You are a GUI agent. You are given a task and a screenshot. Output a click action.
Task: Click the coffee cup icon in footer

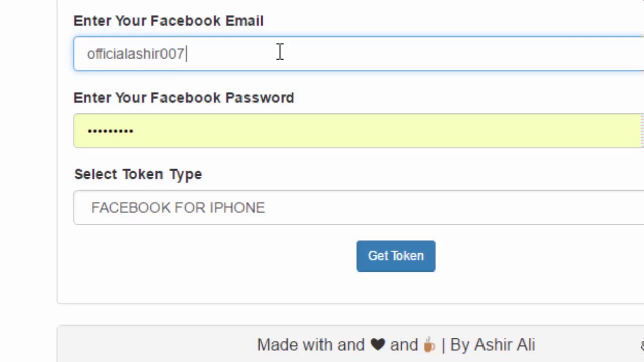click(429, 345)
